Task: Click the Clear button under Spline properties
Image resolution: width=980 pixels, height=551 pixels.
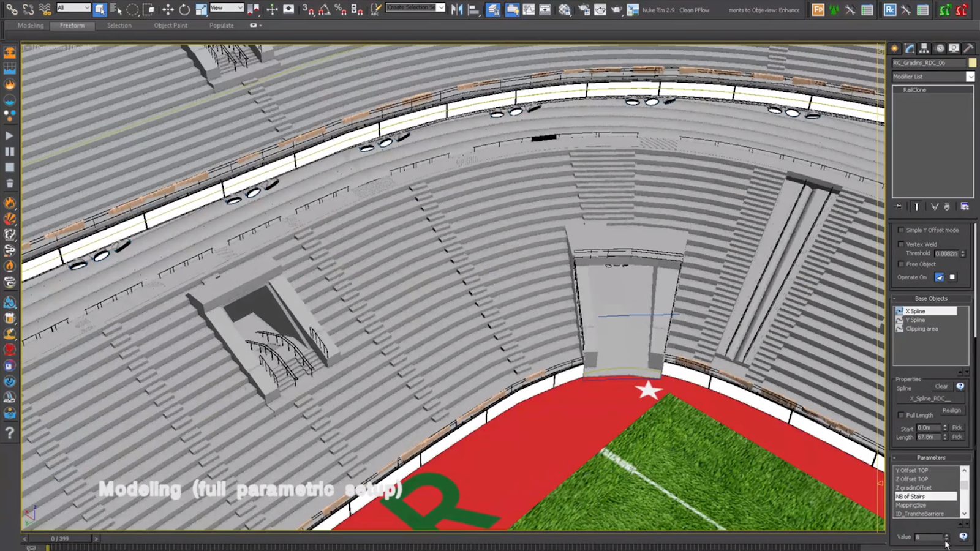Action: [941, 386]
